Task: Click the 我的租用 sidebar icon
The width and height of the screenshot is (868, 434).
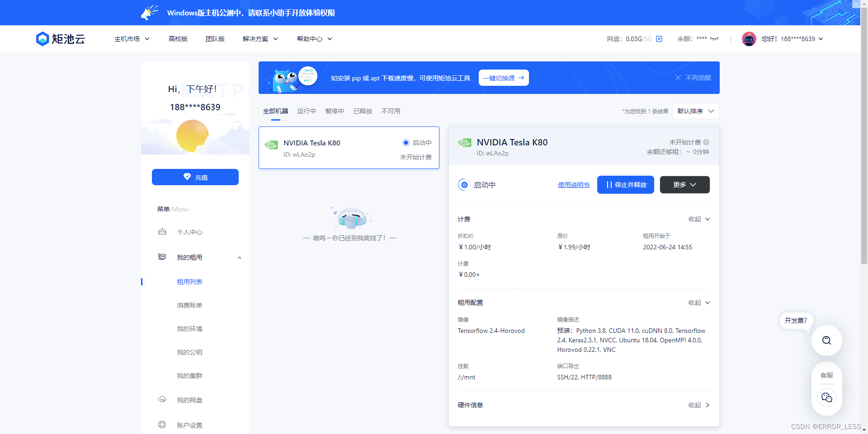Action: (x=162, y=257)
